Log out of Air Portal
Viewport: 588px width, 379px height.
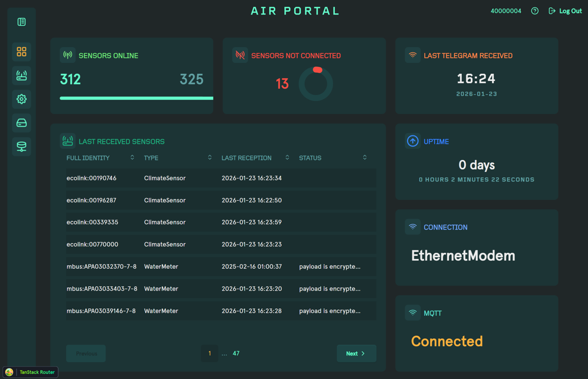(566, 11)
